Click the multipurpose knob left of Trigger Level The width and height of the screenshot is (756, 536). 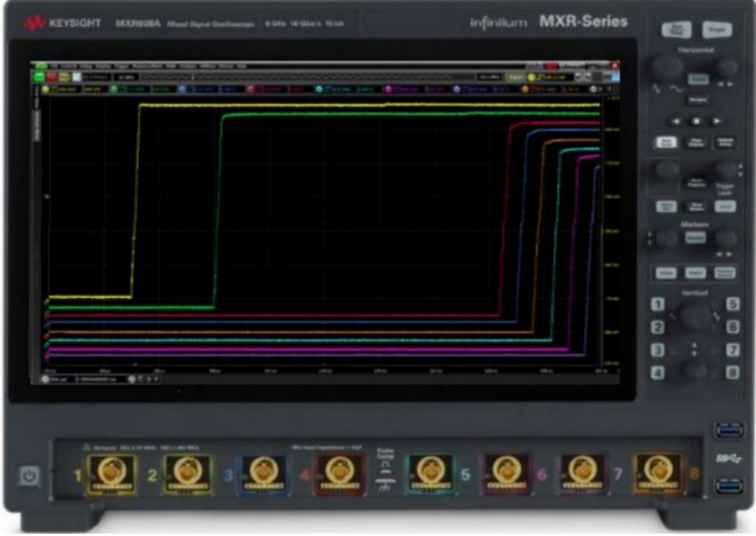(x=667, y=170)
